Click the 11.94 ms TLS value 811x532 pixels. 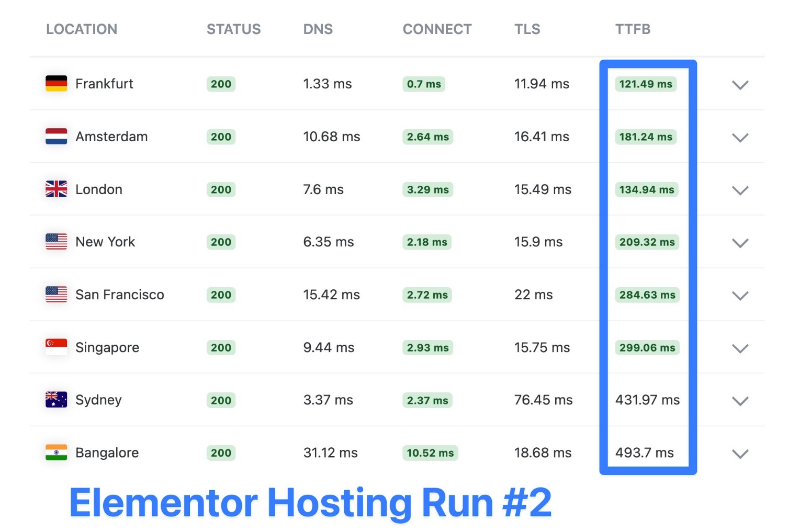[542, 84]
